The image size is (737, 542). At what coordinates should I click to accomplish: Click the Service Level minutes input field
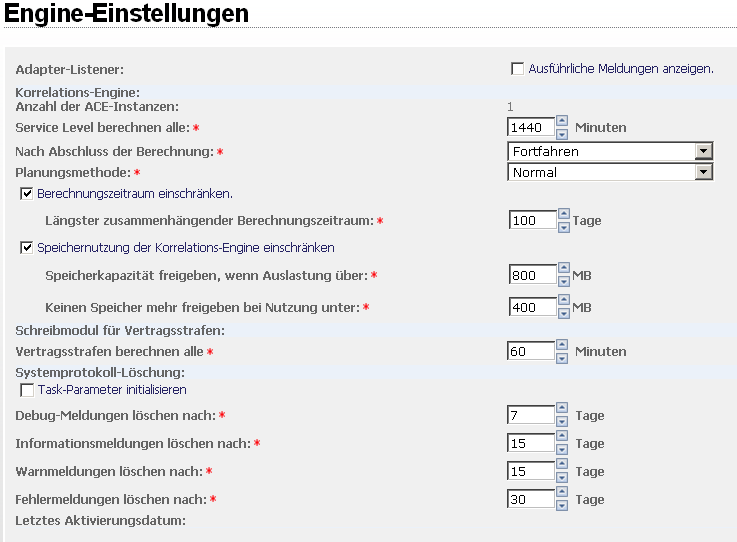pyautogui.click(x=532, y=127)
